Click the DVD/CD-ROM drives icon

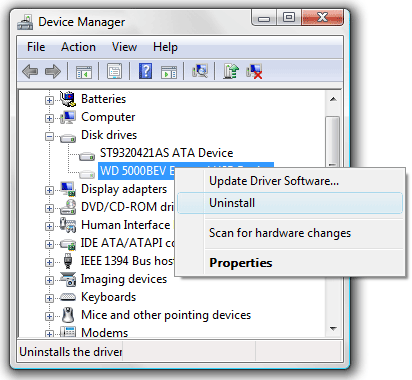pos(68,207)
